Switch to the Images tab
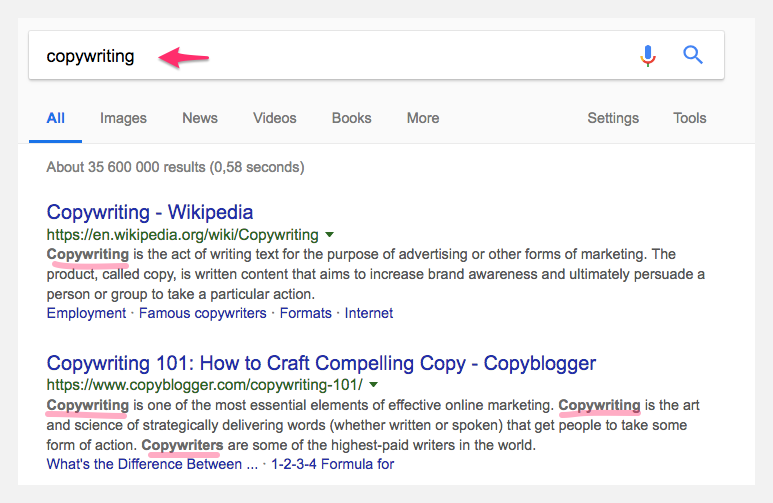The image size is (773, 503). (x=123, y=118)
